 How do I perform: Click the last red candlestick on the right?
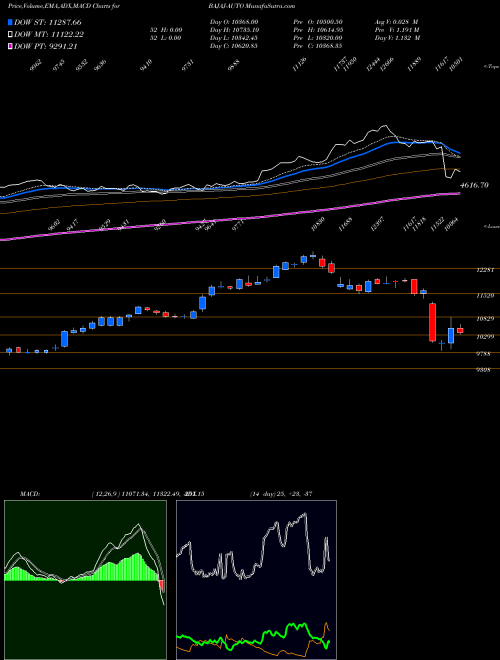tap(460, 330)
